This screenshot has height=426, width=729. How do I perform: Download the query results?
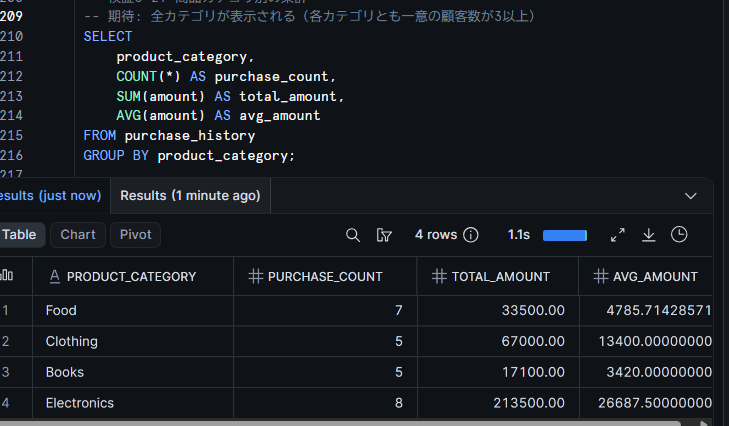click(649, 235)
